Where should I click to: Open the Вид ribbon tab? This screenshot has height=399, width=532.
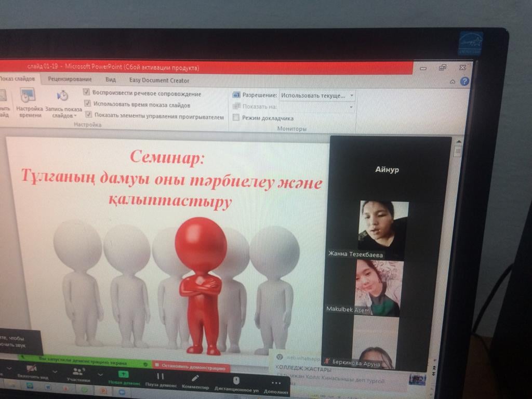(x=111, y=80)
